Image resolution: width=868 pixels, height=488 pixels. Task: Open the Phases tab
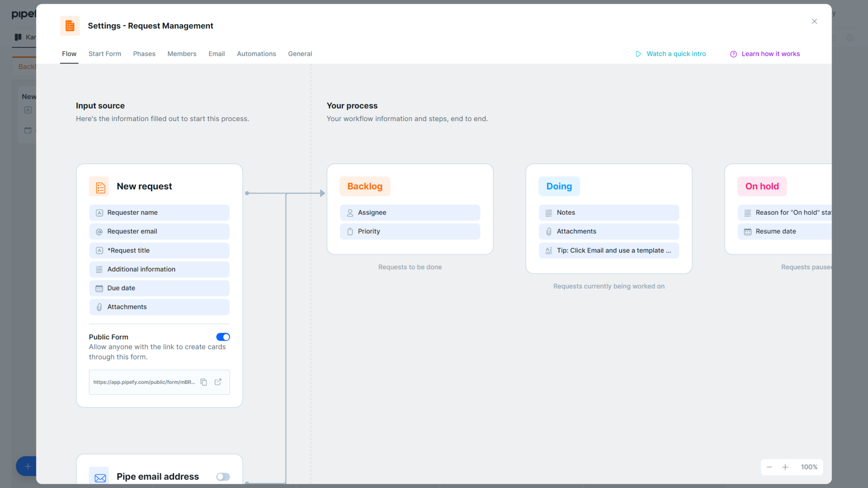(x=144, y=54)
